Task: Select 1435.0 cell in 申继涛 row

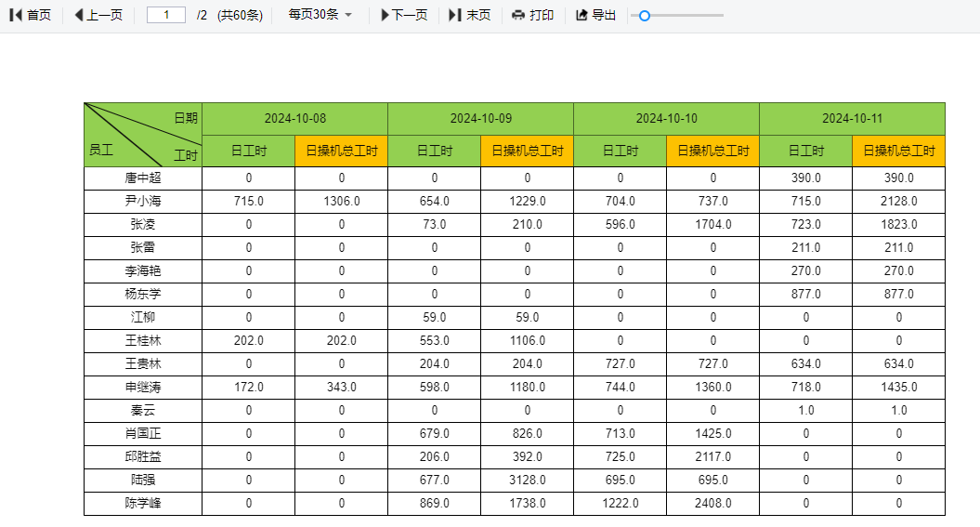Action: pos(899,387)
